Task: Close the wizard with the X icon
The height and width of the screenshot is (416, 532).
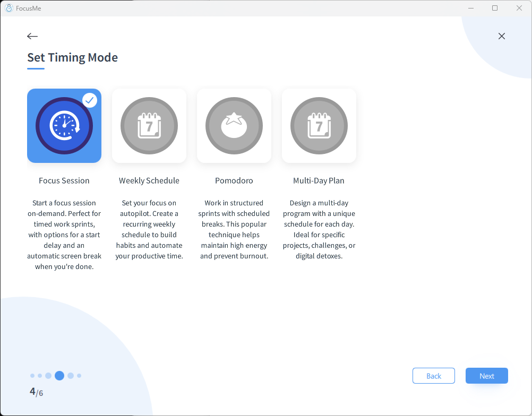Action: pyautogui.click(x=501, y=36)
